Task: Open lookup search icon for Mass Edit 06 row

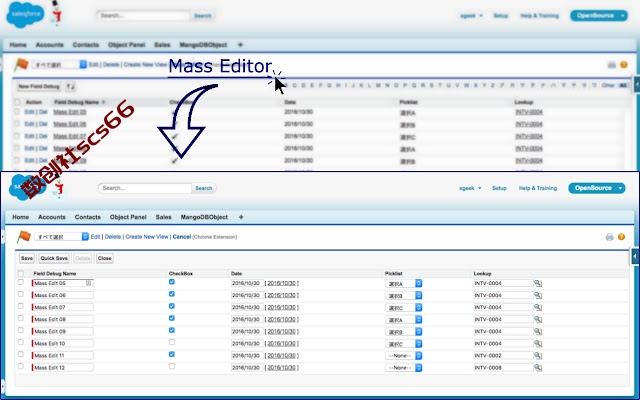Action: [538, 295]
